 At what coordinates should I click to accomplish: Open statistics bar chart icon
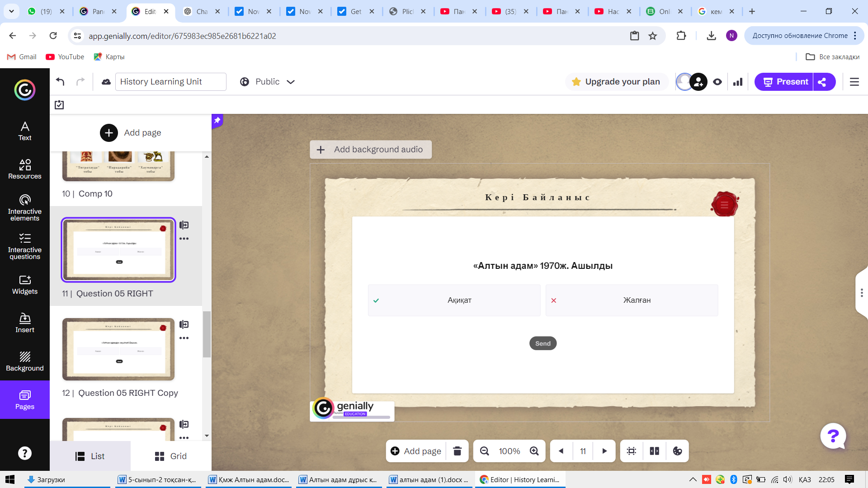point(738,82)
